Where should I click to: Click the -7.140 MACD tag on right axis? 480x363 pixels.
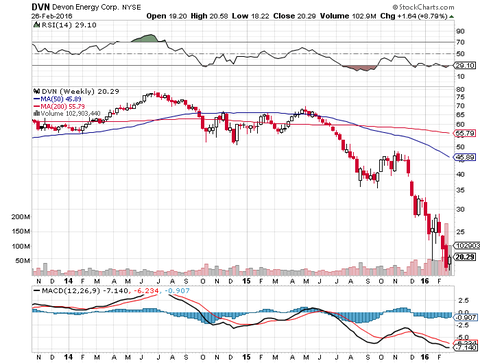tap(467, 348)
